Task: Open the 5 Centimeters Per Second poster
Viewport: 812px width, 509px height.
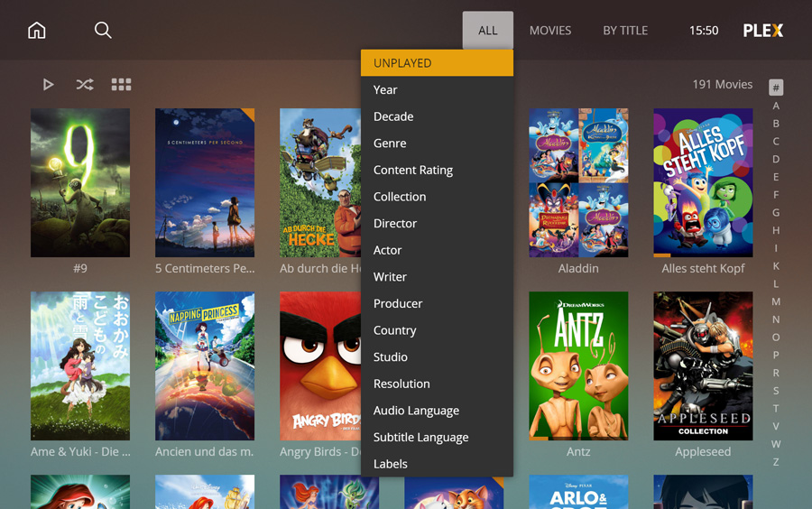Action: tap(205, 183)
